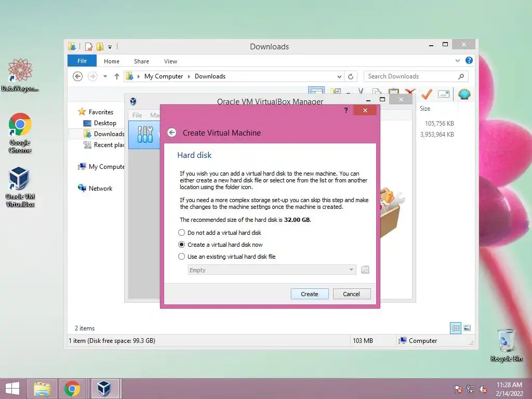The width and height of the screenshot is (532, 399).
Task: Switch to the View ribbon tab
Action: tap(170, 61)
